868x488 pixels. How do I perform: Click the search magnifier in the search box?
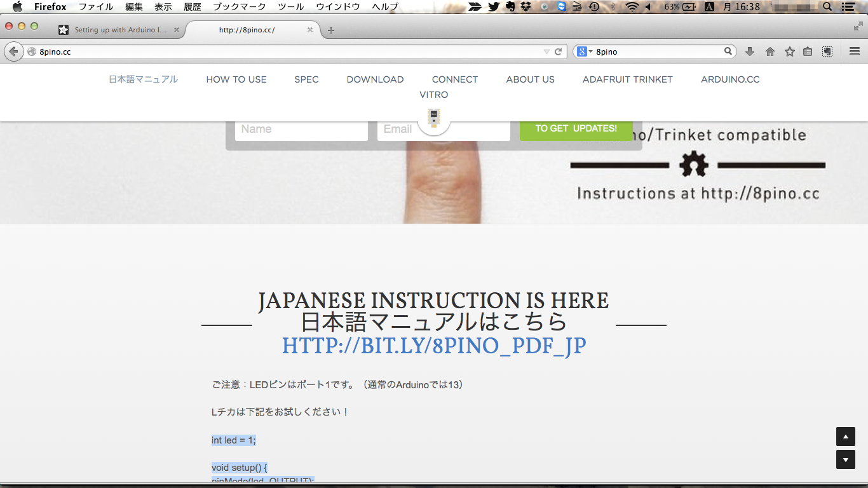tap(728, 51)
